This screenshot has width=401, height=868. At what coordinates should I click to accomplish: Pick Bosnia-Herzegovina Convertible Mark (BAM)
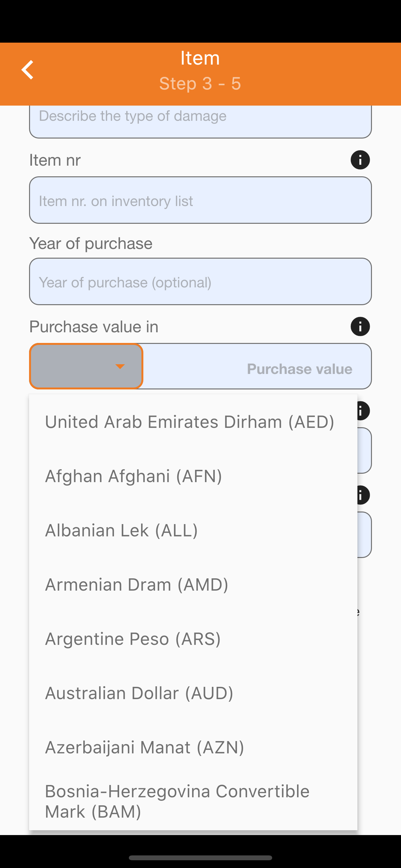[193, 801]
